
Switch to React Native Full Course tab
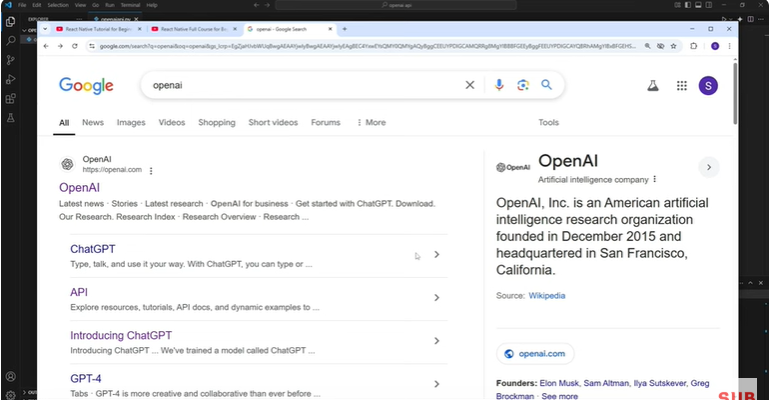click(x=194, y=29)
